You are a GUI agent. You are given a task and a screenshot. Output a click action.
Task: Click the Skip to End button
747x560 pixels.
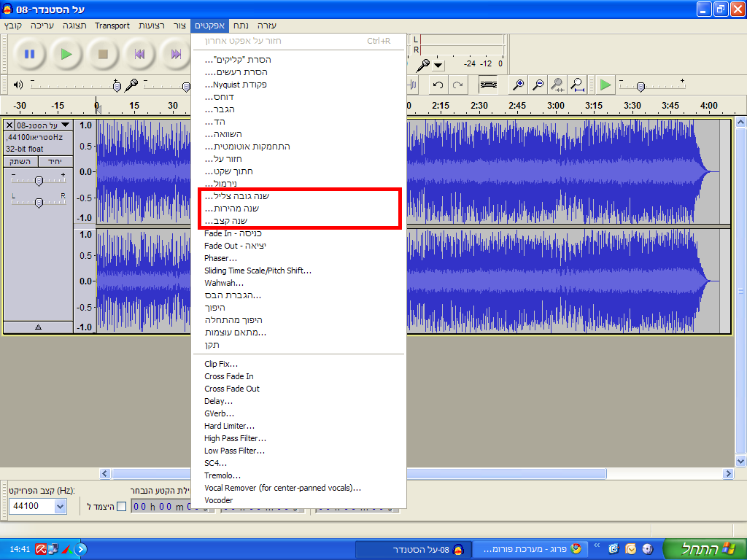(175, 54)
